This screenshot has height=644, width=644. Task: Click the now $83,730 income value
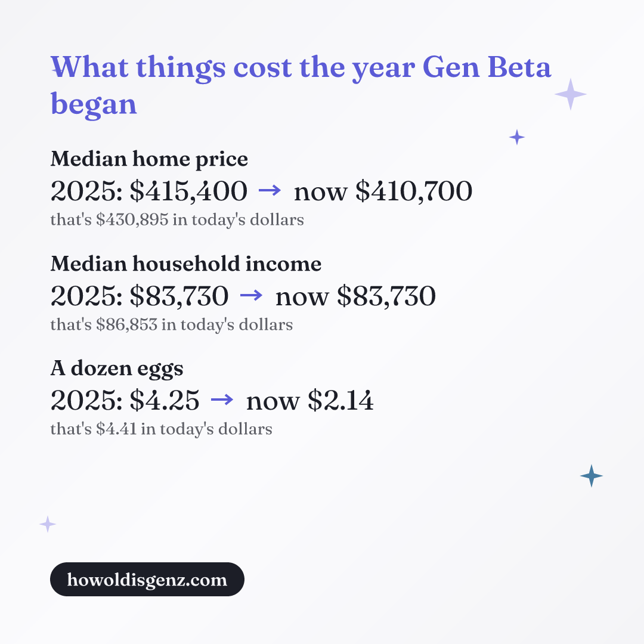tap(355, 296)
